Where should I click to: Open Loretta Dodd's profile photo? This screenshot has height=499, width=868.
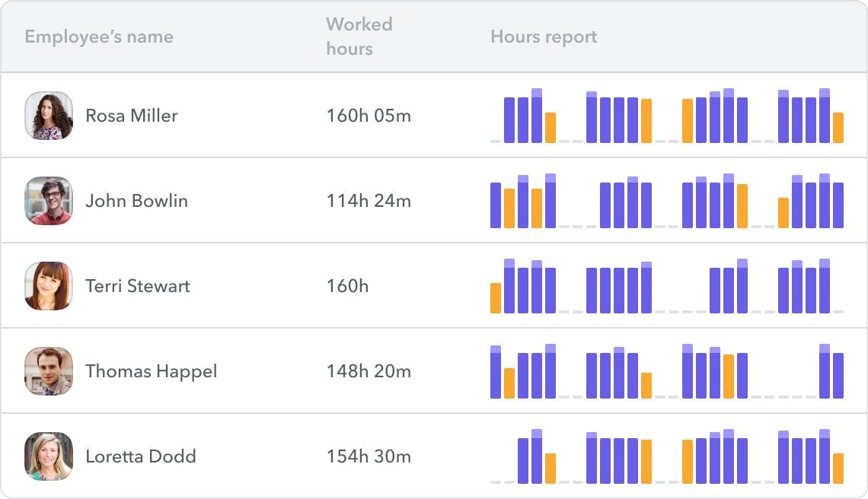(49, 456)
